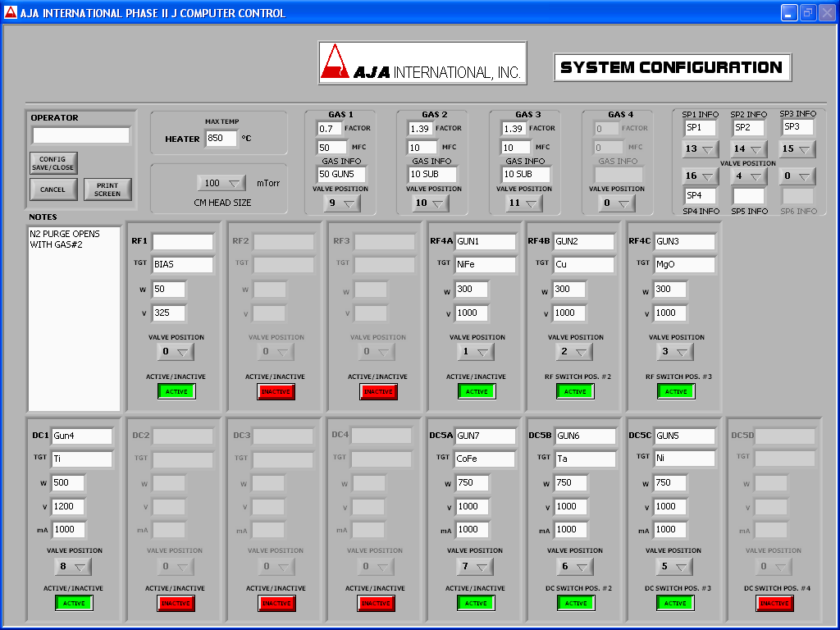This screenshot has width=840, height=630.
Task: Toggle DC1 Gun4 active indicator
Action: click(x=74, y=603)
